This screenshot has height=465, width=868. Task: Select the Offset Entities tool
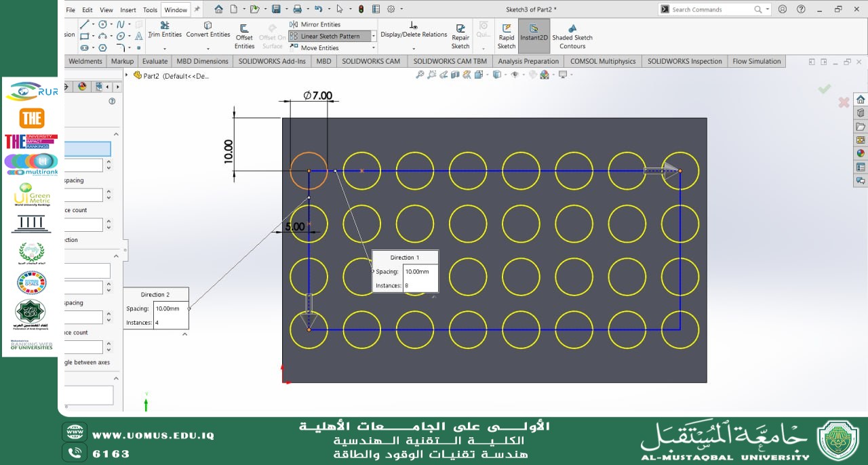pos(244,37)
